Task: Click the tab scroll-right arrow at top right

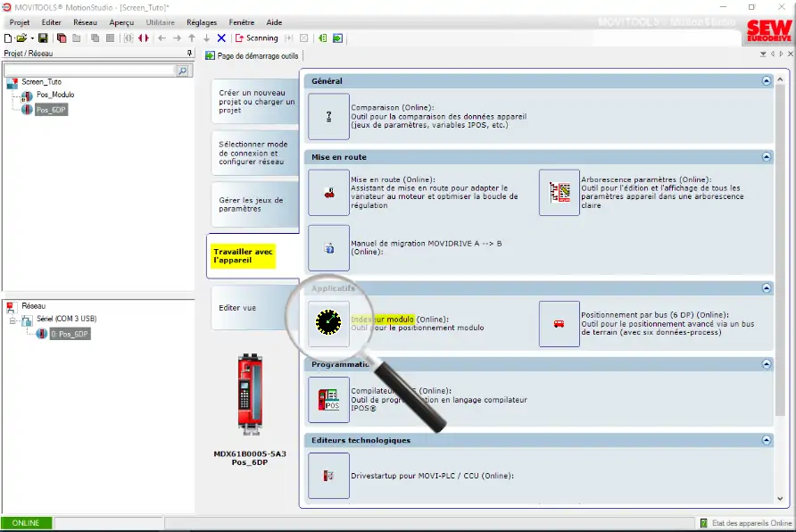Action: [x=782, y=54]
